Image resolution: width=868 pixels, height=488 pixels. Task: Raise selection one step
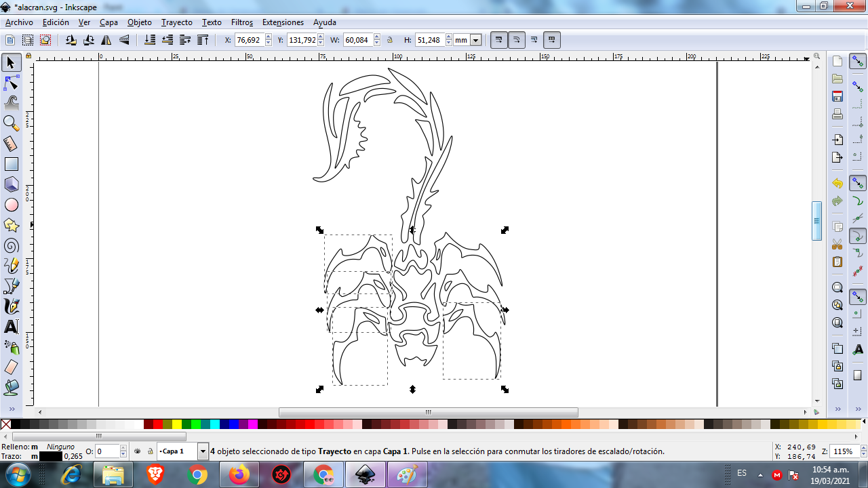[185, 40]
